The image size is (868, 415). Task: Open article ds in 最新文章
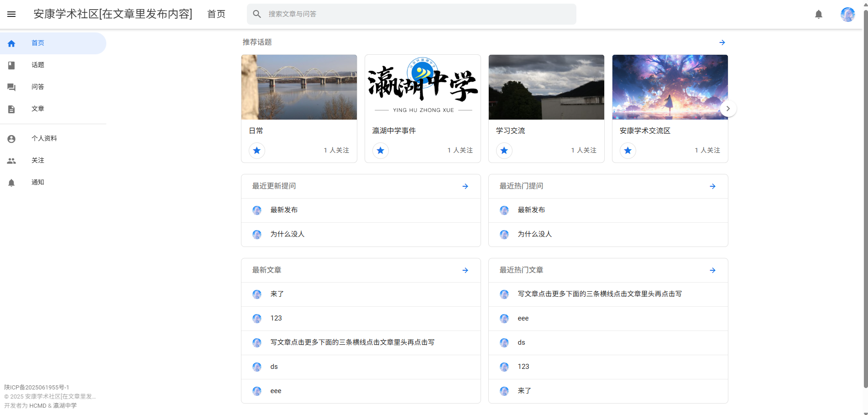(x=361, y=367)
